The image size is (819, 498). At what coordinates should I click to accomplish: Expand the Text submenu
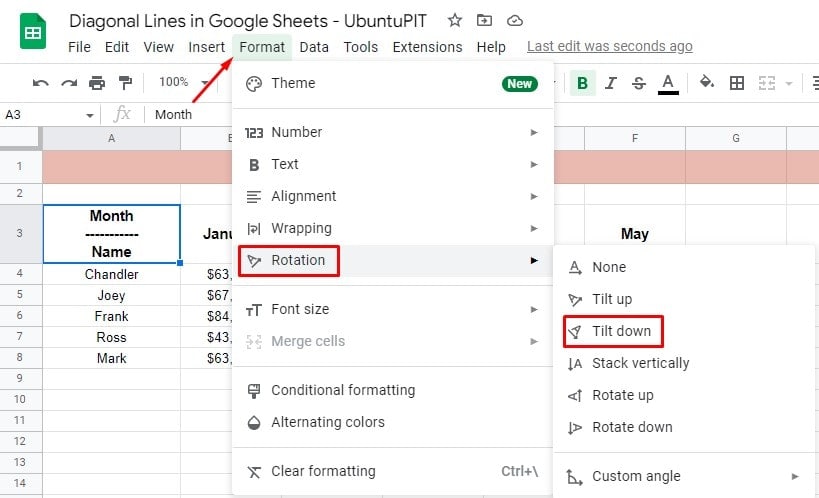tap(392, 164)
